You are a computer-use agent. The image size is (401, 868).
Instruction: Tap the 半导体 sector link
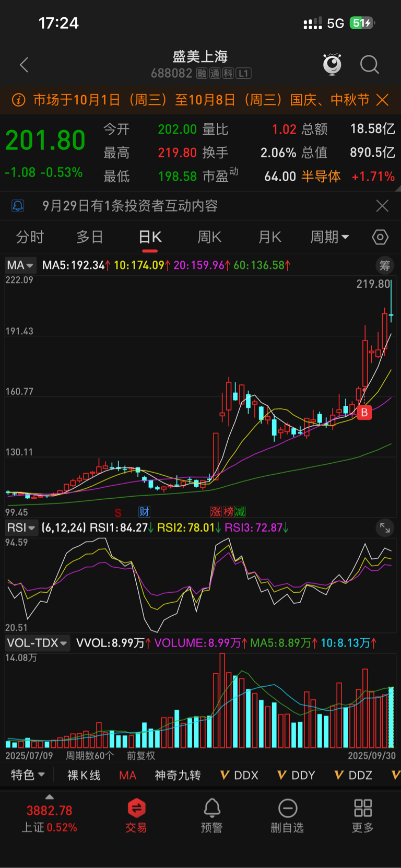(x=321, y=177)
